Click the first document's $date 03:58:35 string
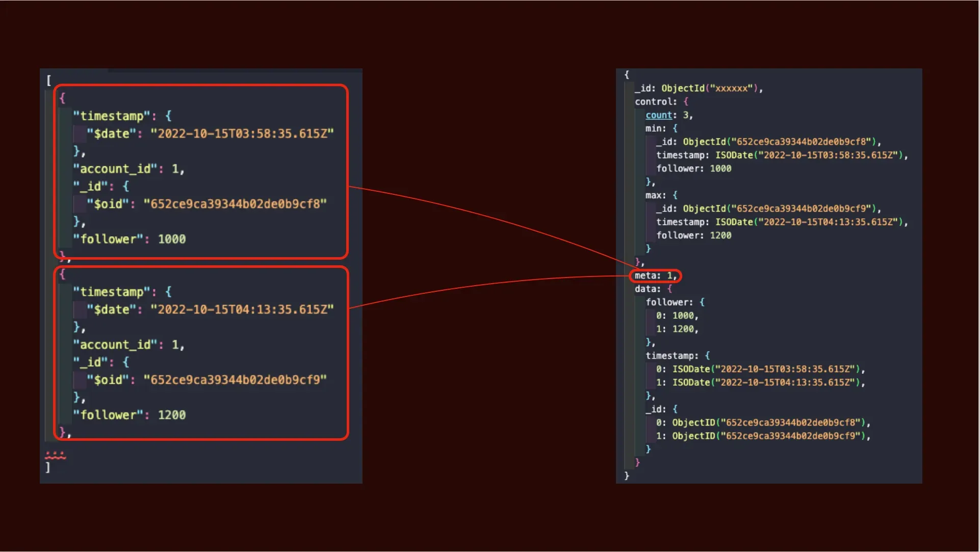Image resolution: width=980 pixels, height=552 pixels. [242, 134]
